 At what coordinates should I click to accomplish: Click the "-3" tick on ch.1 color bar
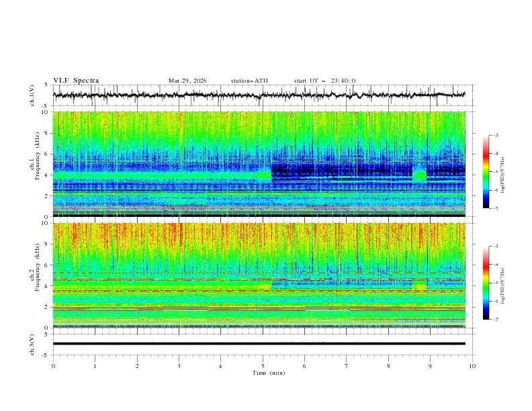pyautogui.click(x=496, y=135)
